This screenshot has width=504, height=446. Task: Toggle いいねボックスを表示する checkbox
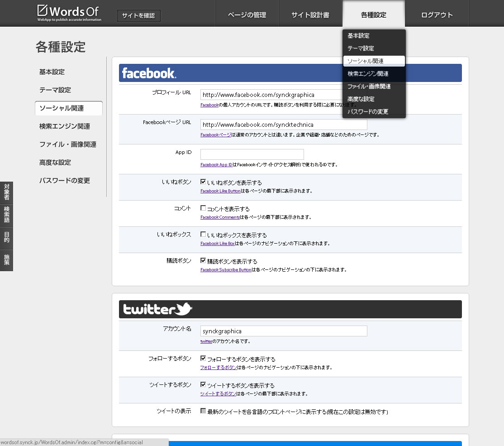click(x=203, y=234)
